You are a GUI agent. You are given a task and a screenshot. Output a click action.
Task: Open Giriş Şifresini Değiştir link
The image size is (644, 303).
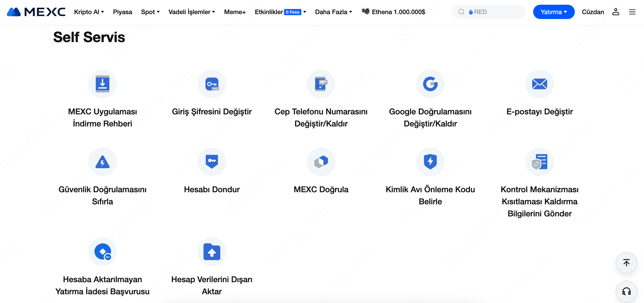point(212,112)
